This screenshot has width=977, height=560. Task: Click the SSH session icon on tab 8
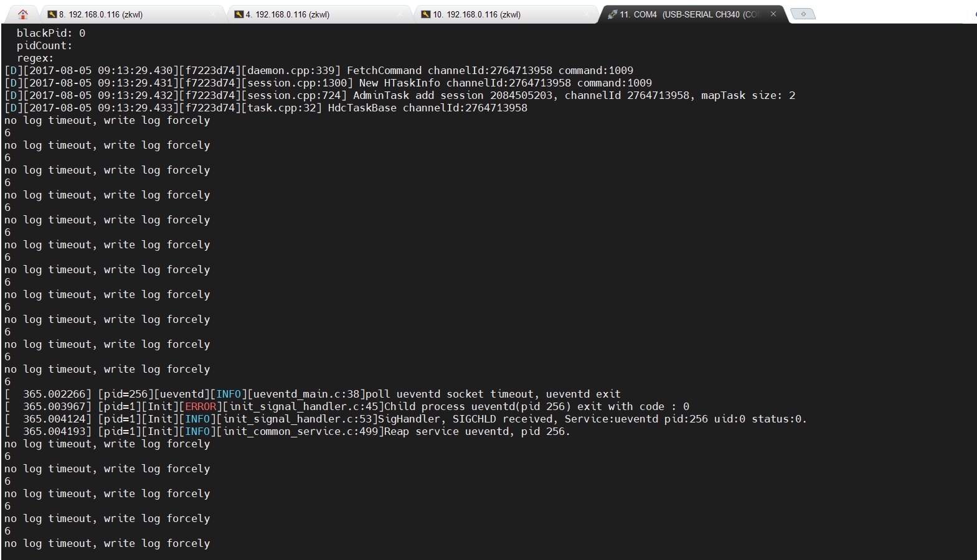(x=52, y=14)
